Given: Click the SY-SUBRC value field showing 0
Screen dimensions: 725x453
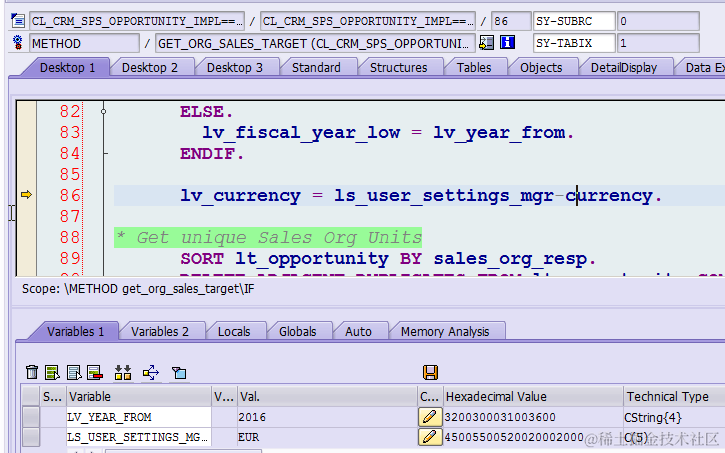Looking at the screenshot, I should click(x=658, y=21).
